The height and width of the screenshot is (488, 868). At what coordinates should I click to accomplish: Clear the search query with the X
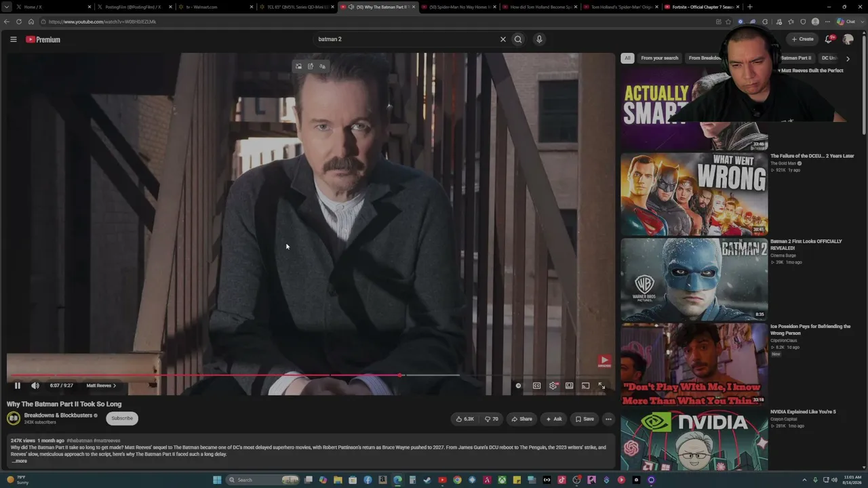pos(503,39)
